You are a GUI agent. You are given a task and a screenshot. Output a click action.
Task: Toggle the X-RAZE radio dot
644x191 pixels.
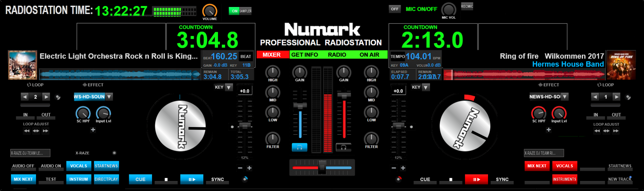(x=114, y=153)
